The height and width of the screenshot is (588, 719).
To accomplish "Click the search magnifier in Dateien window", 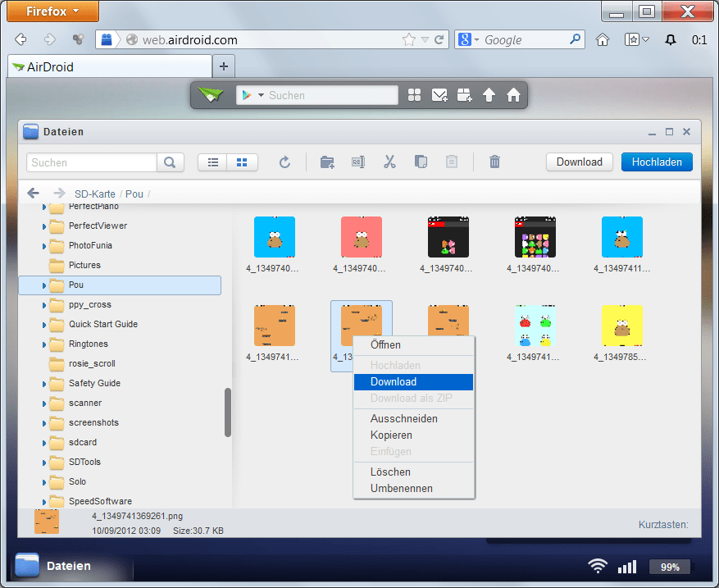I will click(170, 162).
